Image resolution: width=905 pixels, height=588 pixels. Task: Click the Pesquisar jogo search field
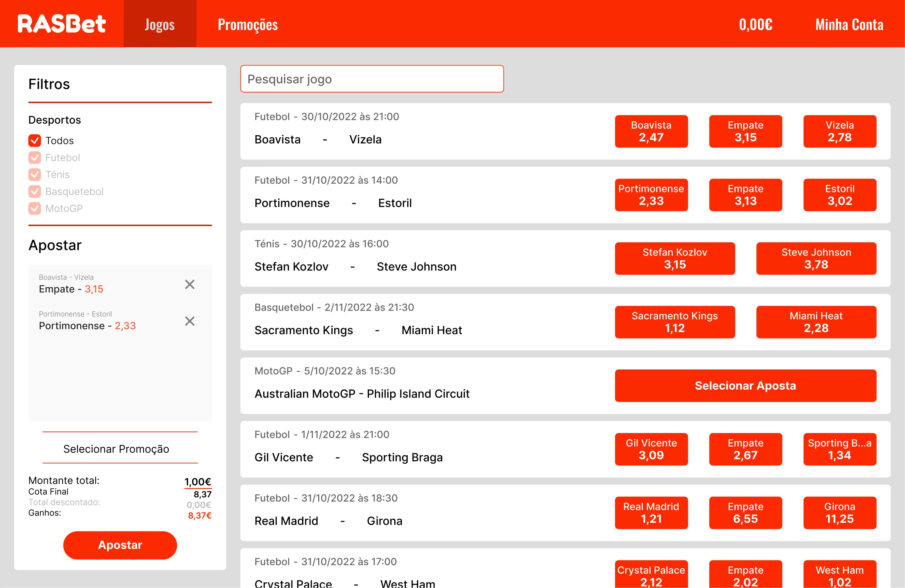pos(372,79)
